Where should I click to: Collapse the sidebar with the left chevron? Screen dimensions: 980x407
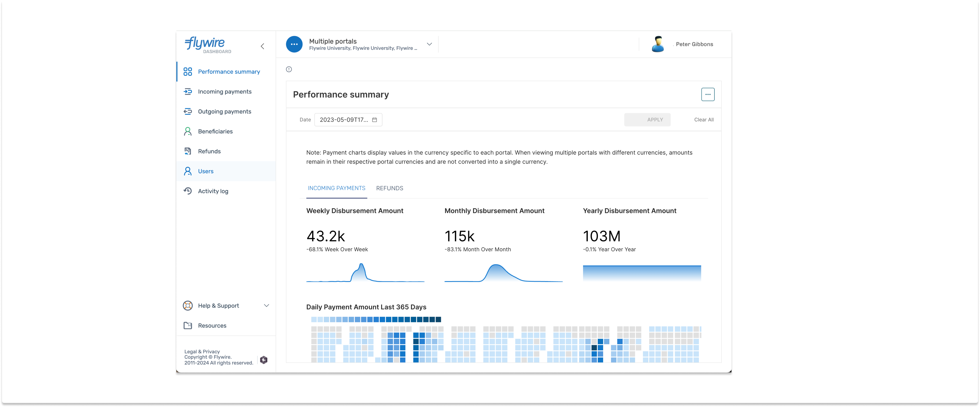262,46
